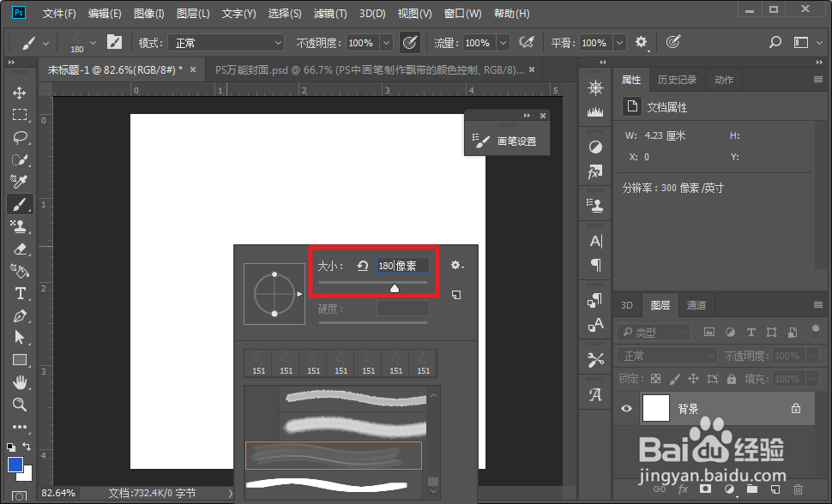The height and width of the screenshot is (504, 832).
Task: Click the 背景 layer thumbnail
Action: click(656, 408)
